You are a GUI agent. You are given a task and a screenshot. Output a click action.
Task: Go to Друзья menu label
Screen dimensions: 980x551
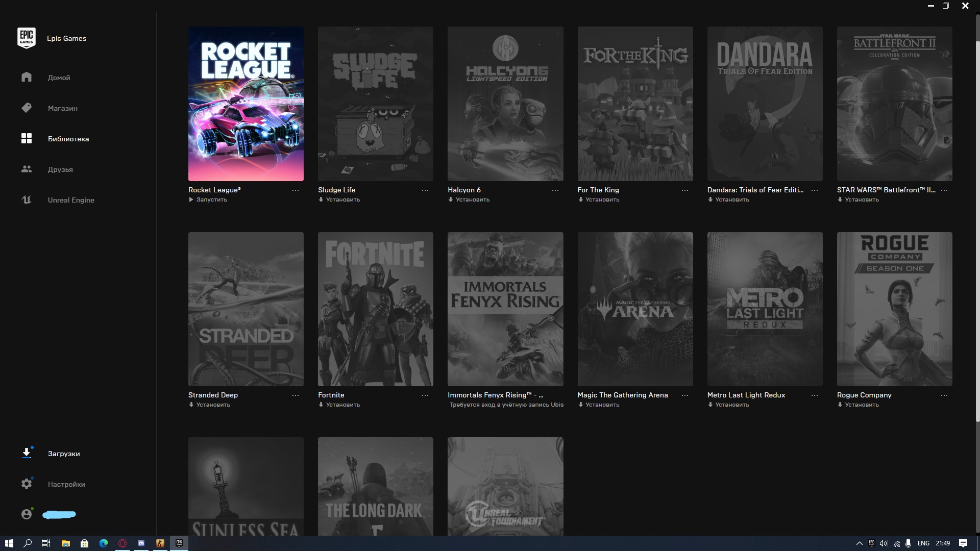point(60,169)
